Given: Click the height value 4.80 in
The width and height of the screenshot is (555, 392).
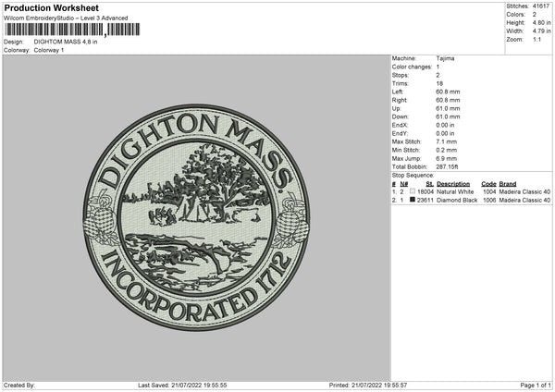Looking at the screenshot, I should pyautogui.click(x=541, y=22).
